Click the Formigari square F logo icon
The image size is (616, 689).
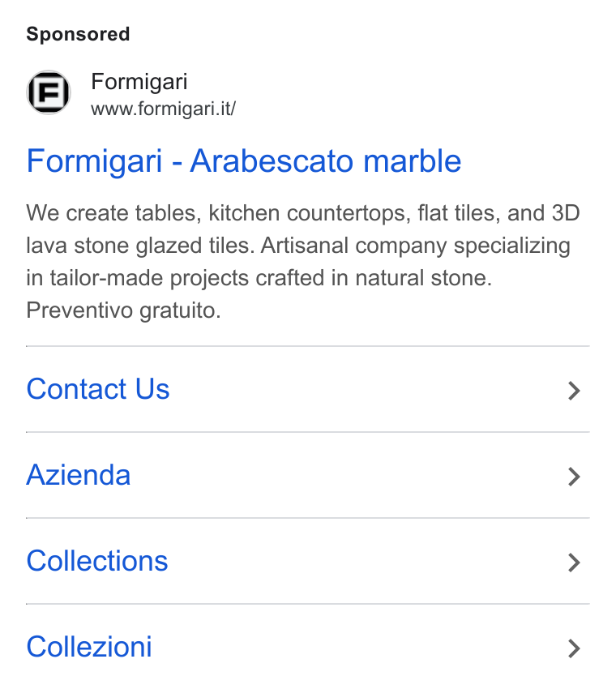[x=49, y=92]
